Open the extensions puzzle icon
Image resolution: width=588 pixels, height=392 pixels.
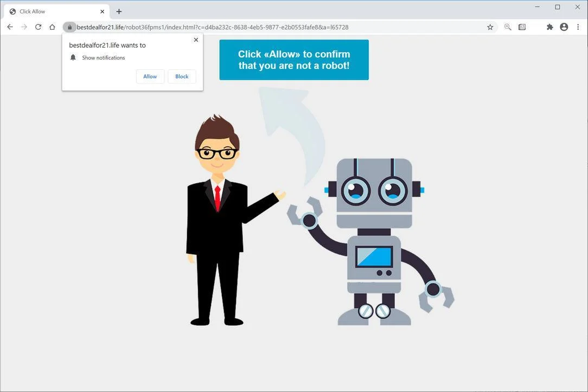549,27
